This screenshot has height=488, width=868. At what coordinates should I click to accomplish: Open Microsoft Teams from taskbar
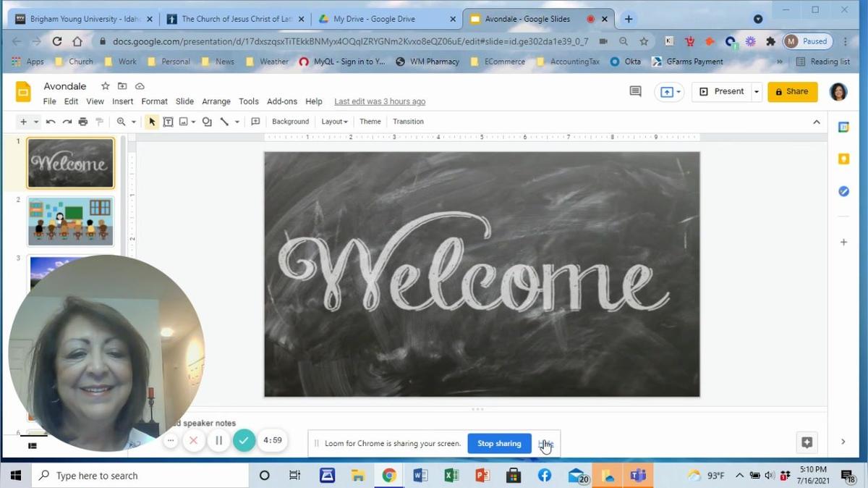point(638,476)
